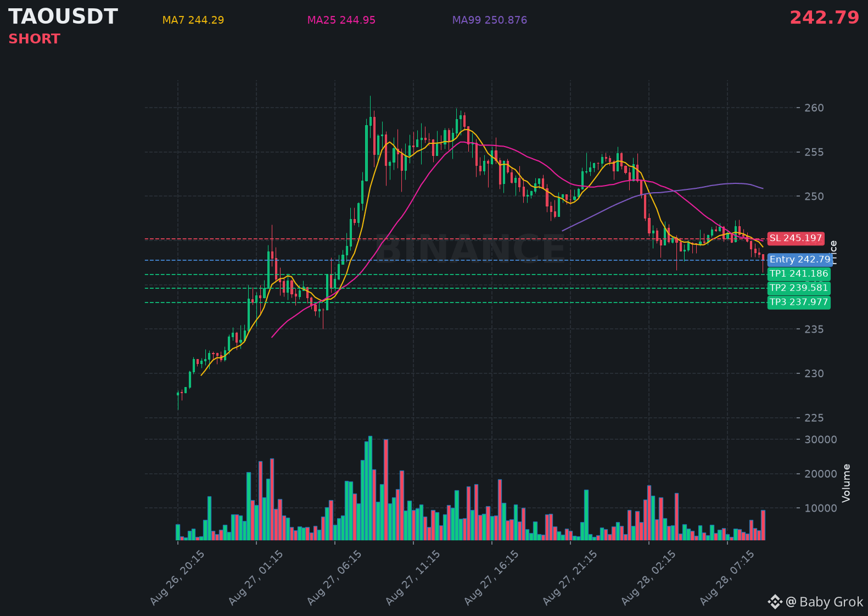Click the 235 price axis tick
Image resolution: width=868 pixels, height=616 pixels.
[x=814, y=329]
